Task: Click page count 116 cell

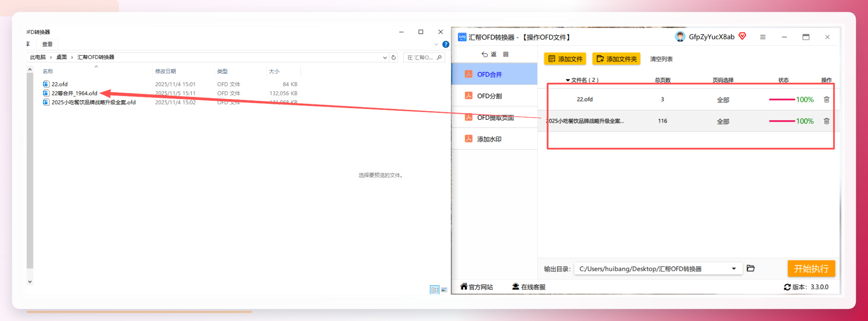Action: tap(663, 121)
